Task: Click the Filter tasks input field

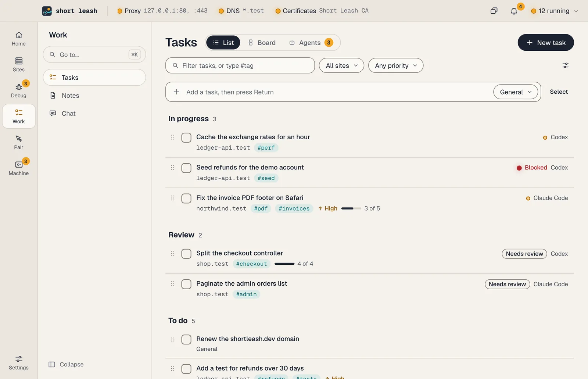Action: (x=240, y=65)
